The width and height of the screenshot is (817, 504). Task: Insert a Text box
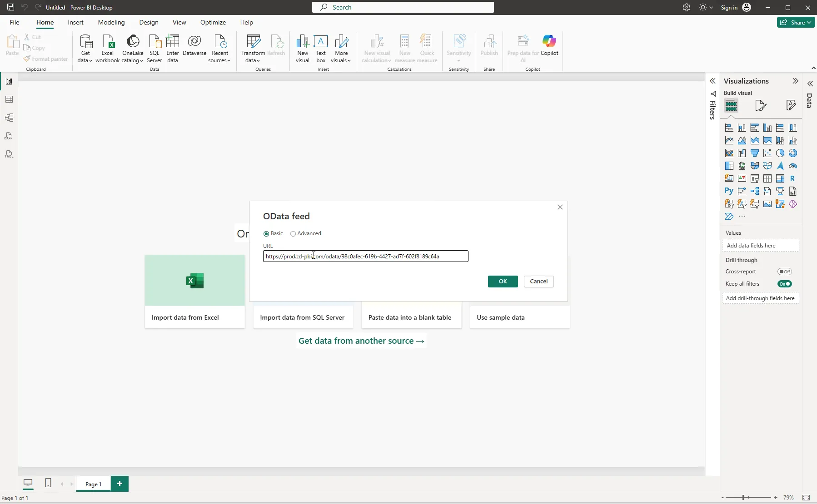point(321,49)
